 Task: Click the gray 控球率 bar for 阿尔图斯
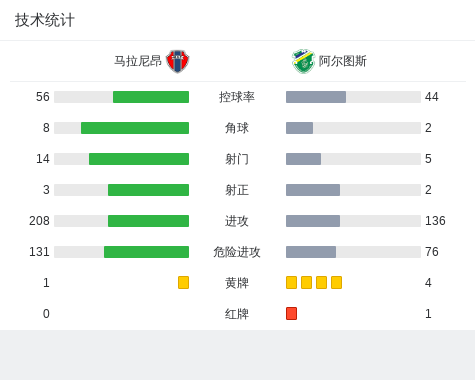coord(316,97)
